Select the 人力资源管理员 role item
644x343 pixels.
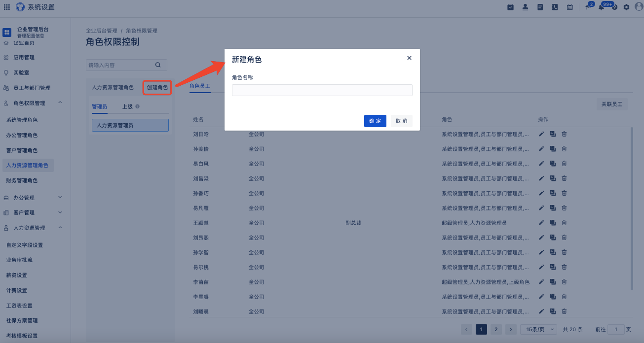click(130, 125)
